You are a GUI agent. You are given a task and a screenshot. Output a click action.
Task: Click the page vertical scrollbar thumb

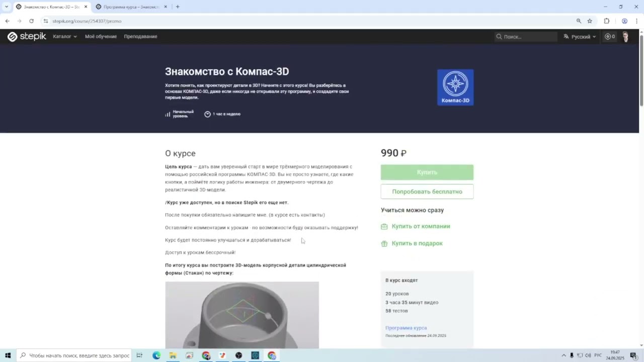[641, 70]
